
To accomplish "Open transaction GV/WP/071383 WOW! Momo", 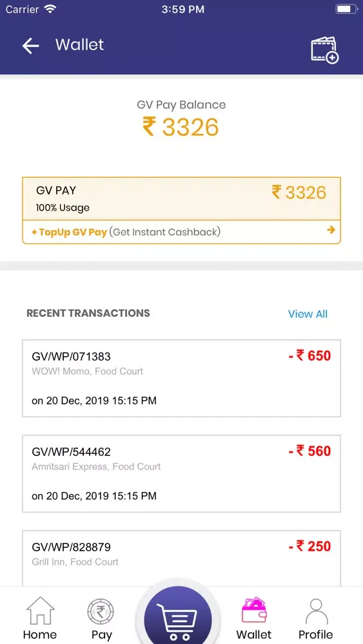I will coord(181,378).
